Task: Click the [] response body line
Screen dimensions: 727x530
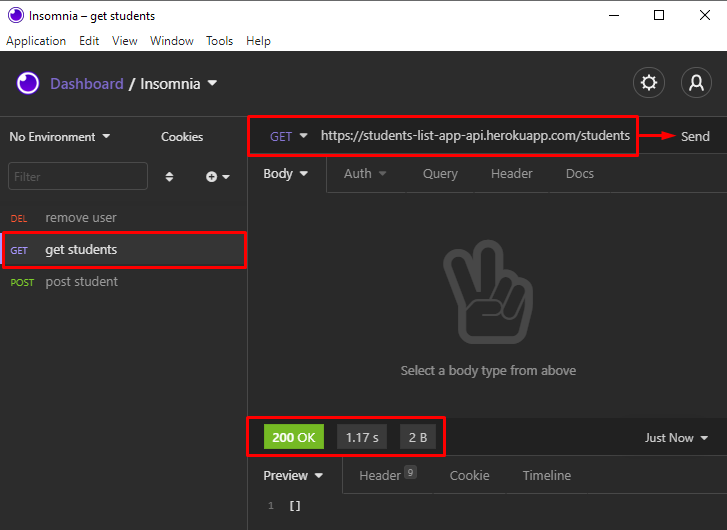Action: 295,506
